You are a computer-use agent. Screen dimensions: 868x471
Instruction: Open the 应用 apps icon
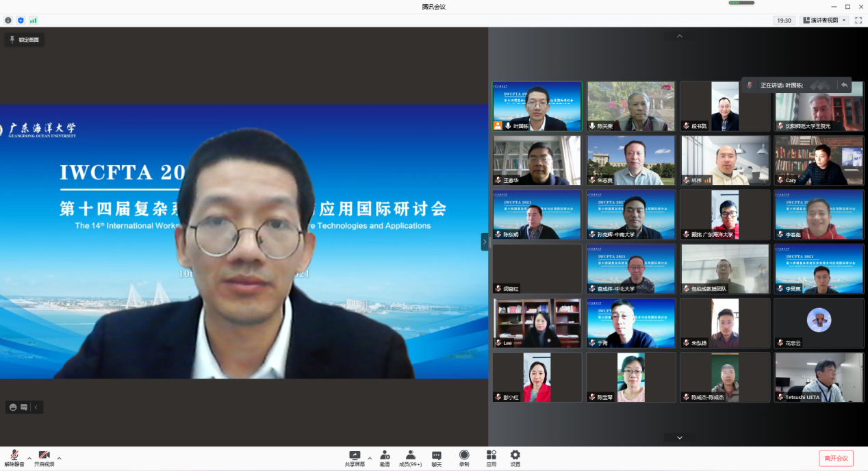pyautogui.click(x=491, y=457)
